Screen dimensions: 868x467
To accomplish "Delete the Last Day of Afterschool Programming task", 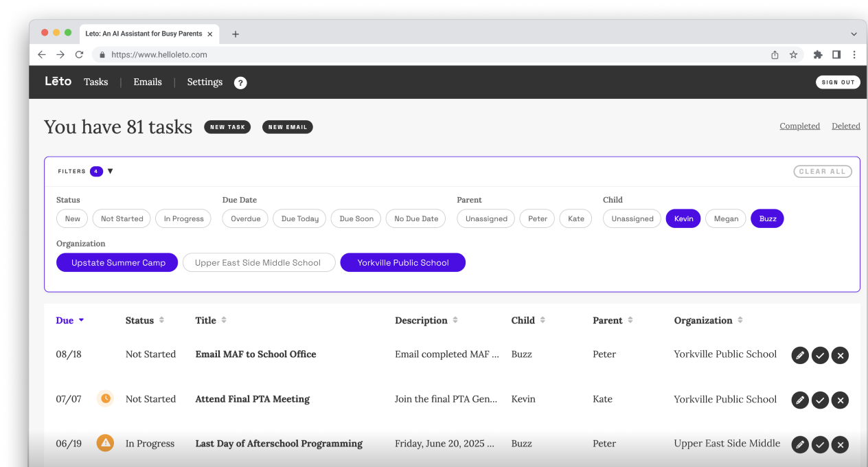I will pyautogui.click(x=840, y=444).
